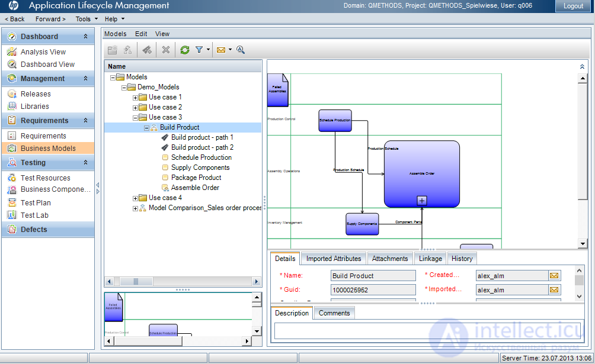Click the Releases icon in sidebar
Screen dimensions: 595x364
point(12,94)
